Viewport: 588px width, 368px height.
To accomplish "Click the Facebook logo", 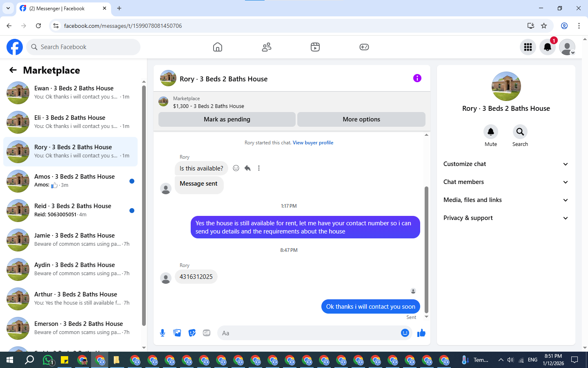I will click(x=15, y=47).
